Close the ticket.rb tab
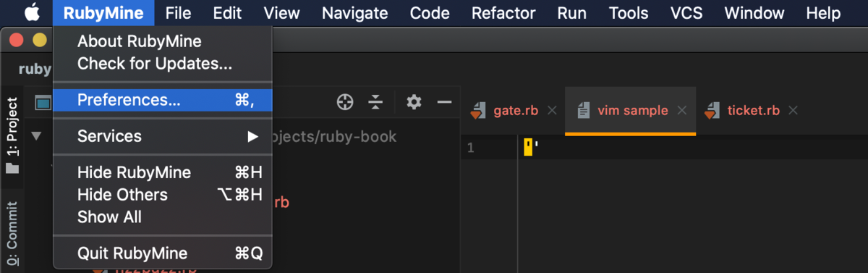This screenshot has height=273, width=868. pyautogui.click(x=793, y=111)
